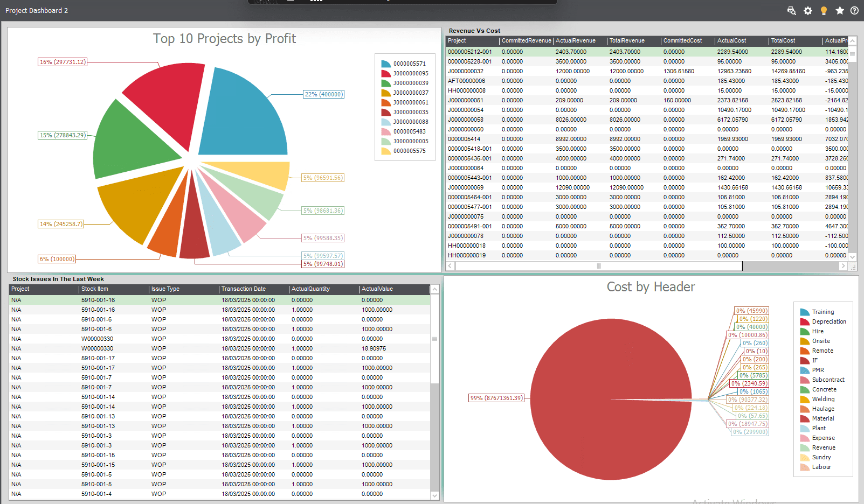Sort by TotalRevenue column header

click(634, 41)
